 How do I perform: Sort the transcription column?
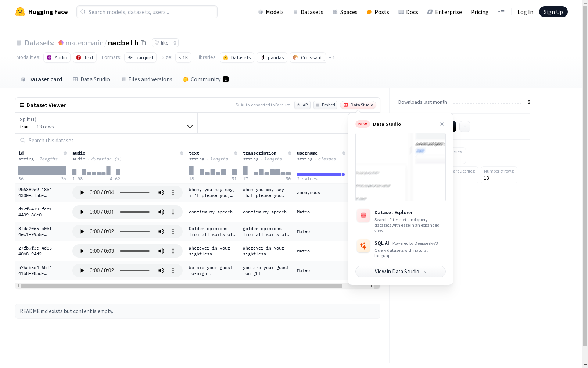(x=290, y=153)
